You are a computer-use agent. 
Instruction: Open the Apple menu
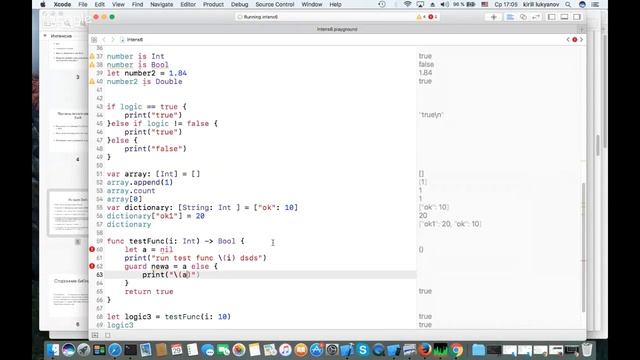[42, 4]
